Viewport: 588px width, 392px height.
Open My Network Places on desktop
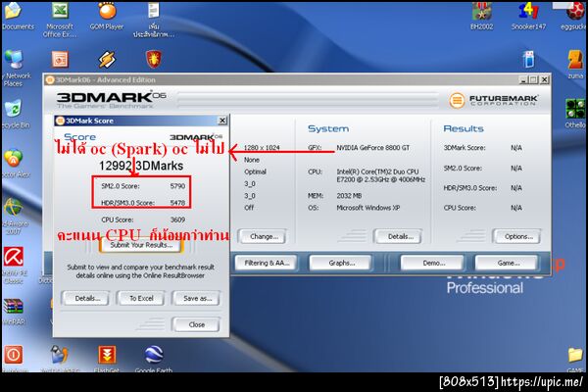click(x=15, y=69)
